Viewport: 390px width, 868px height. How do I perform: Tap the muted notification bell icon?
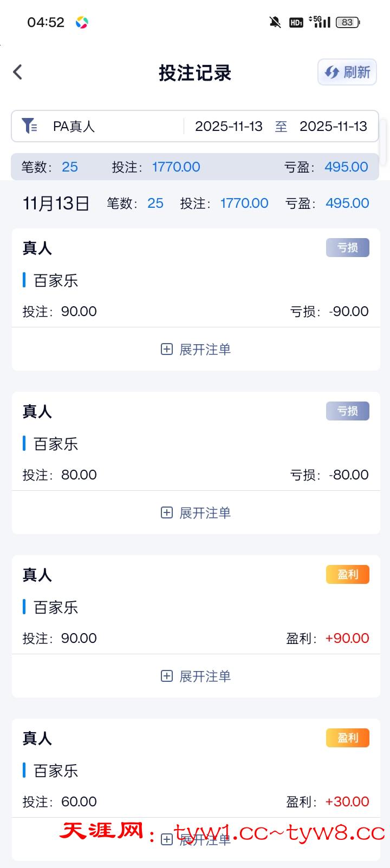[x=275, y=22]
